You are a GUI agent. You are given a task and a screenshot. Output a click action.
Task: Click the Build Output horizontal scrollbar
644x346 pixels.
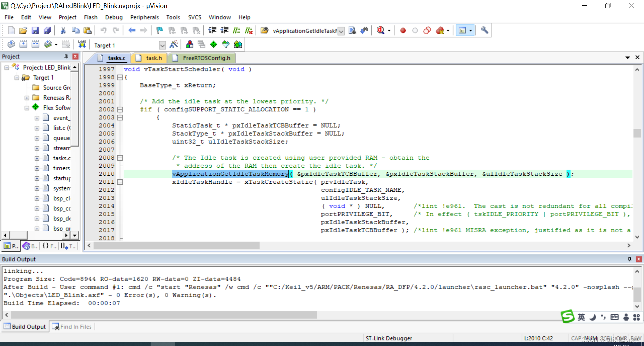coord(164,315)
